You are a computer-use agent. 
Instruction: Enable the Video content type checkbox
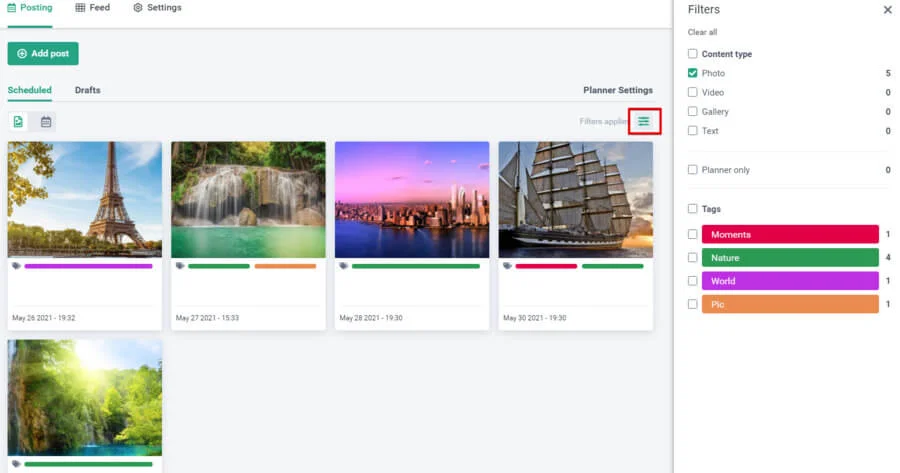point(693,92)
